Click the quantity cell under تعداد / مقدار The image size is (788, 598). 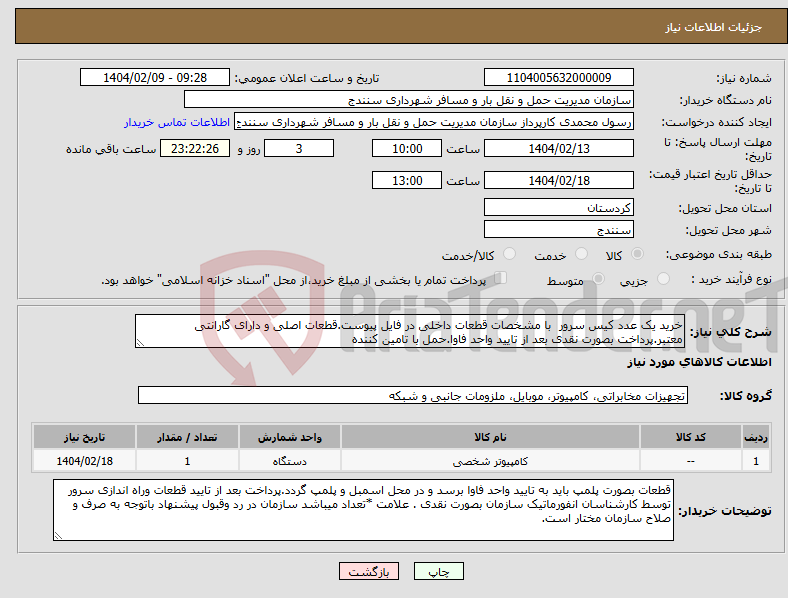click(x=187, y=461)
